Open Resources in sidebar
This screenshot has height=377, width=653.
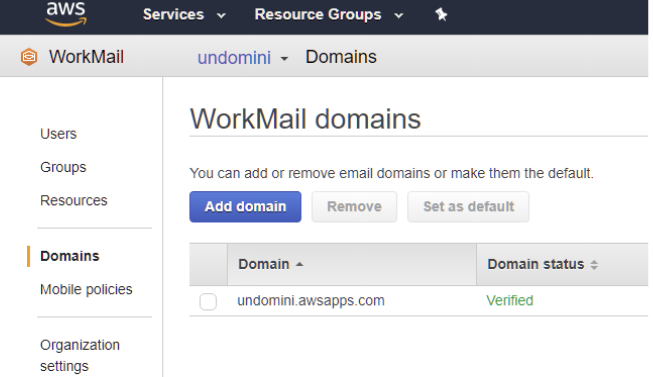pos(74,200)
